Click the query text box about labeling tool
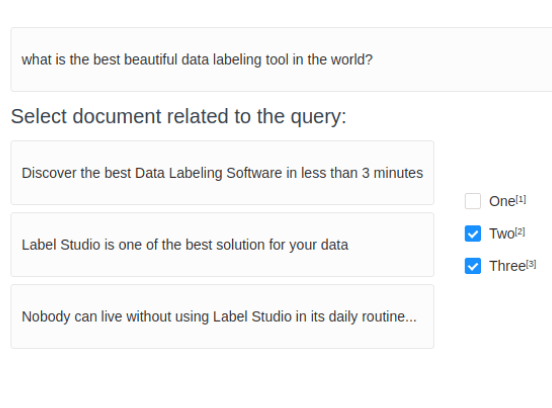The image size is (552, 408). (281, 59)
